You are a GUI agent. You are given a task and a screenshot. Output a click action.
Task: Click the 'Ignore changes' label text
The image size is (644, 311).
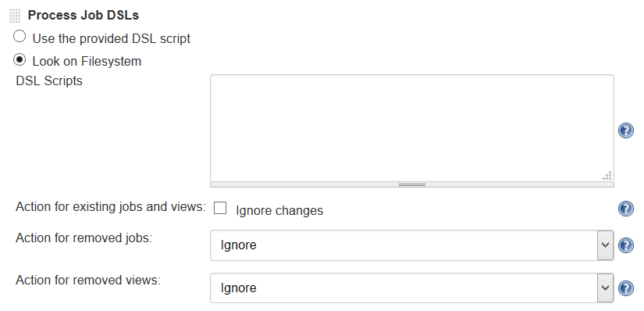[x=279, y=211]
